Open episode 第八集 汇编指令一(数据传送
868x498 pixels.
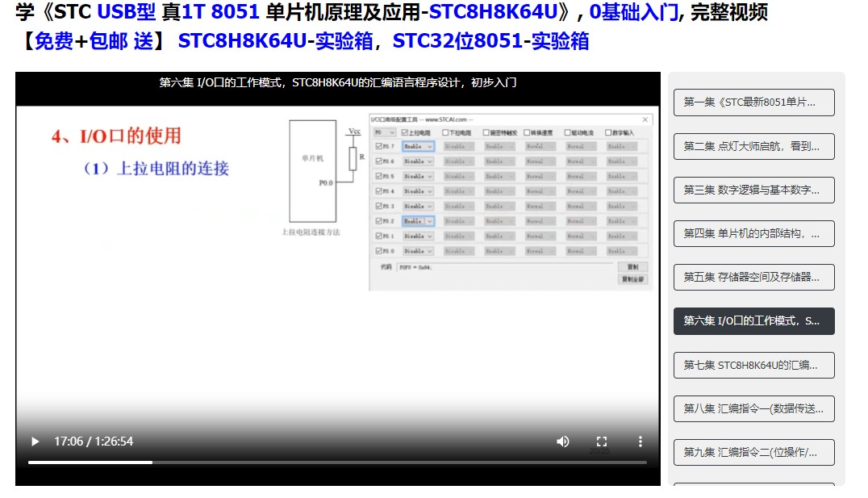(x=754, y=409)
